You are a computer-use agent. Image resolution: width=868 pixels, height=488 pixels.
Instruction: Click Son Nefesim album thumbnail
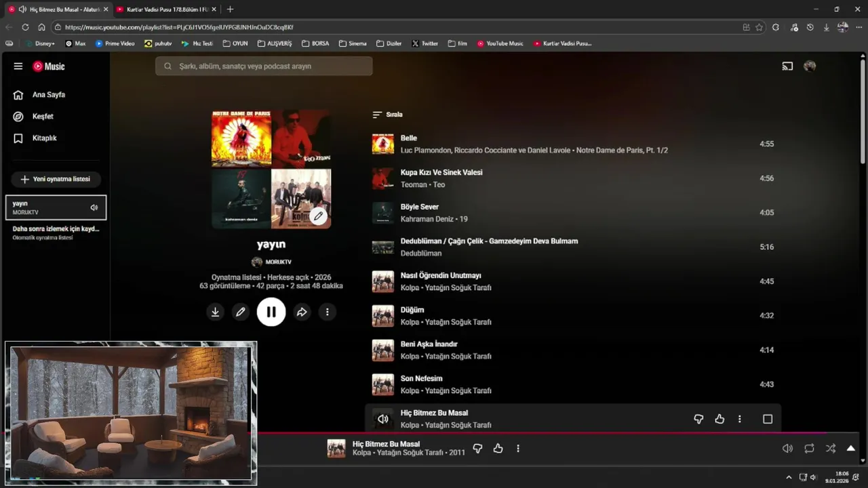(383, 384)
